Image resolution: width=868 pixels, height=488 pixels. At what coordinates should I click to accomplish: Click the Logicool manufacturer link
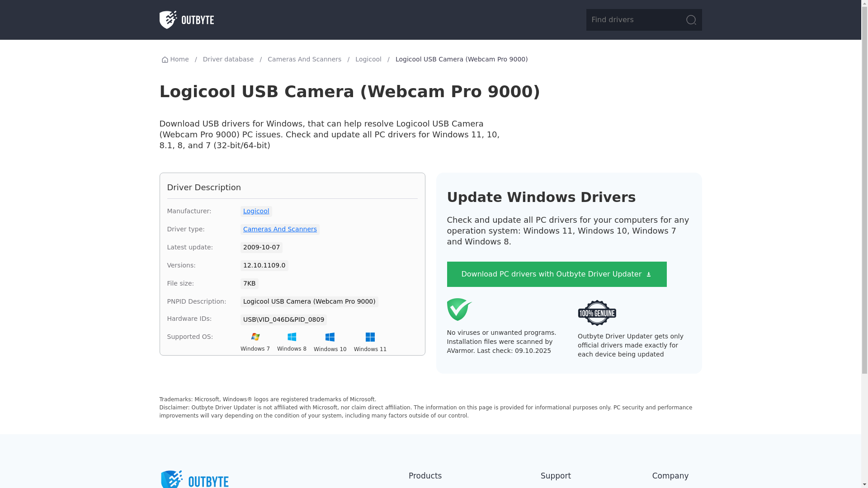(x=256, y=211)
